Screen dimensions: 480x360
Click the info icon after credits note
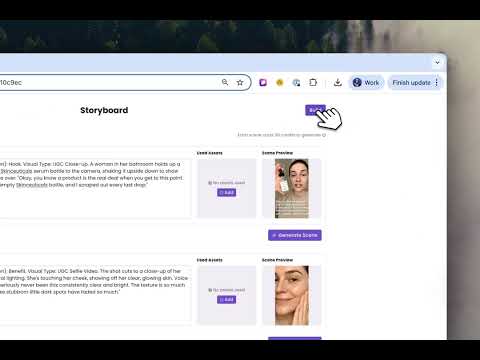tap(324, 135)
